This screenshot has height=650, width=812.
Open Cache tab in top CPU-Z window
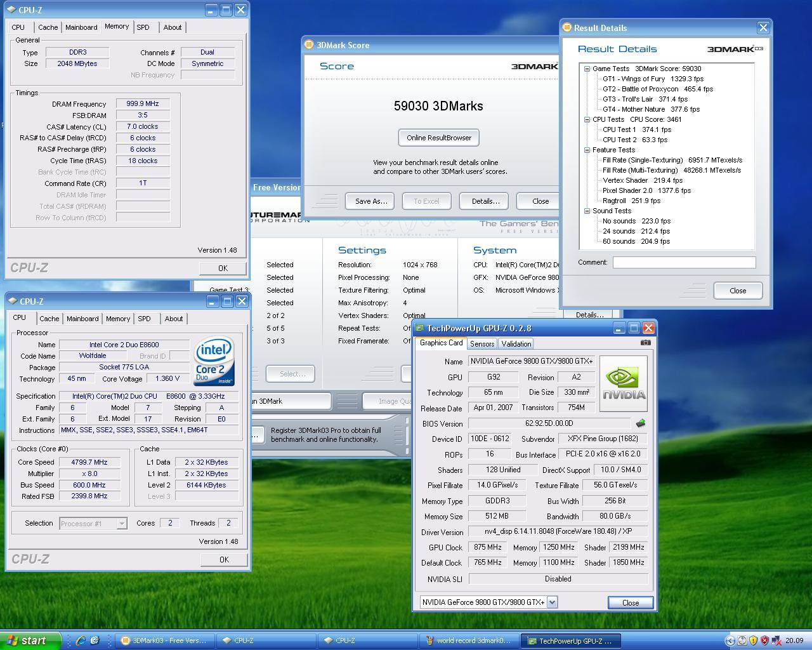(x=48, y=27)
